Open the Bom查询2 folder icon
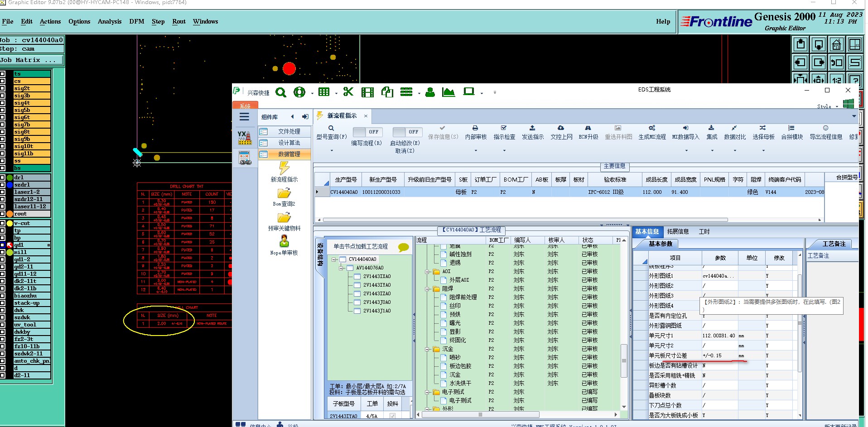 pyautogui.click(x=284, y=193)
